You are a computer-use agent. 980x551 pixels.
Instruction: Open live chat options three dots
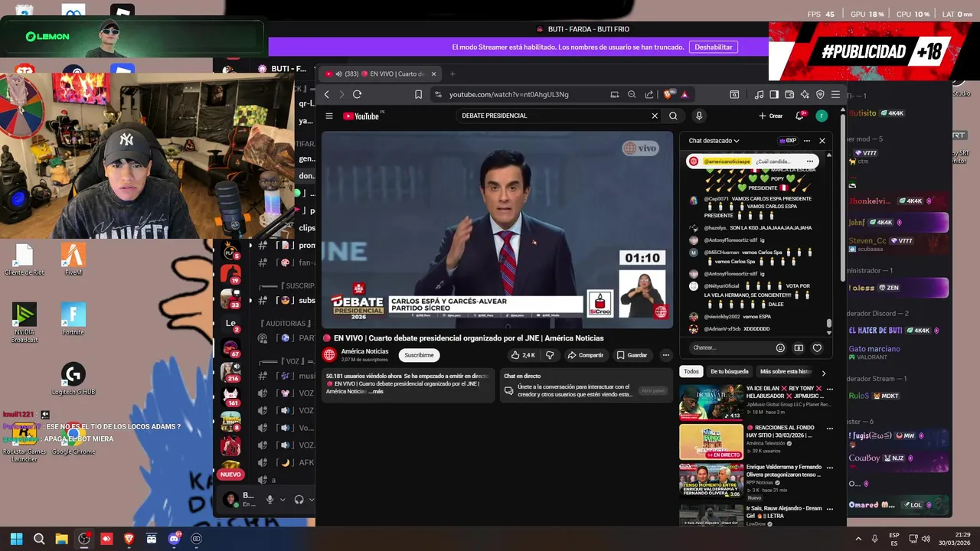pyautogui.click(x=807, y=141)
